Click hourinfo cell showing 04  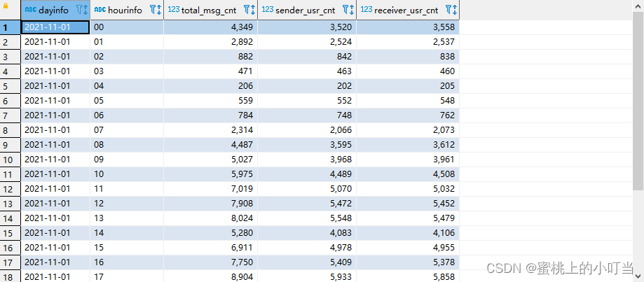pyautogui.click(x=127, y=86)
